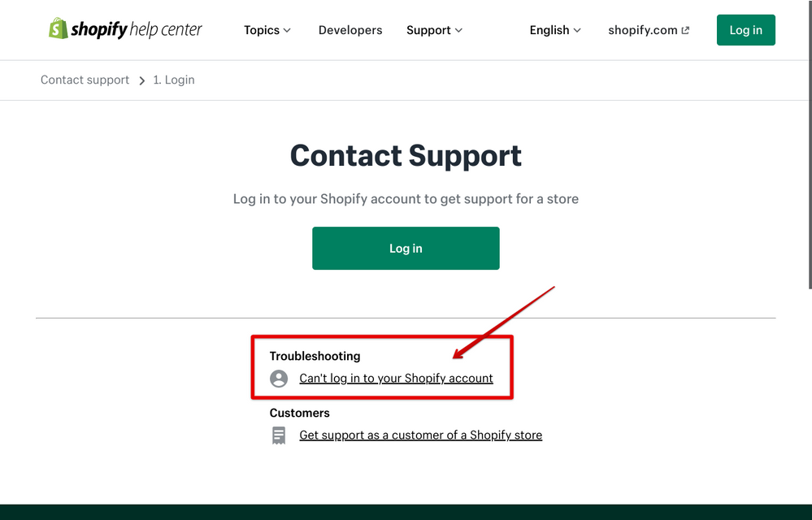Click the external link icon beside shopify.com
The height and width of the screenshot is (520, 812).
tap(685, 31)
